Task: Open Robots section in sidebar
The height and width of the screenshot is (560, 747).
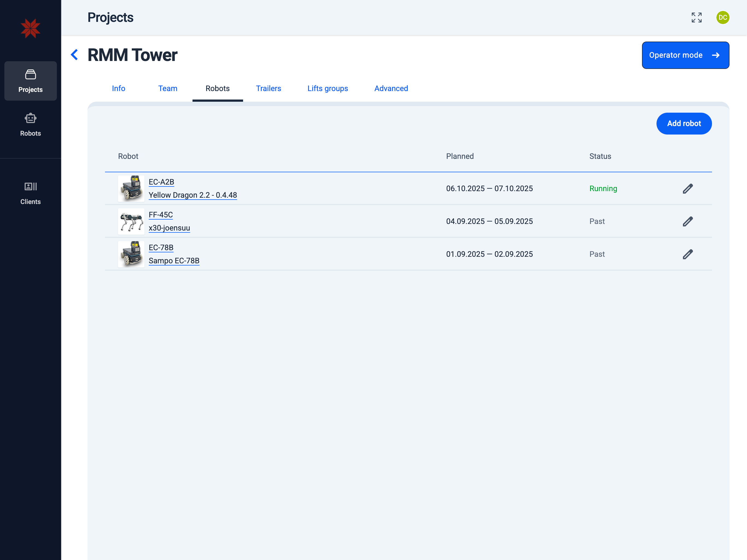Action: (30, 125)
